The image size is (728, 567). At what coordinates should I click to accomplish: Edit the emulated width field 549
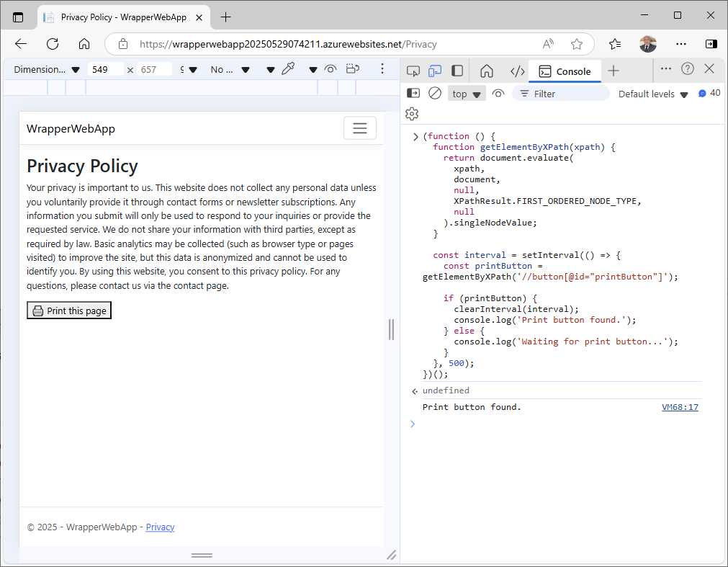click(106, 70)
